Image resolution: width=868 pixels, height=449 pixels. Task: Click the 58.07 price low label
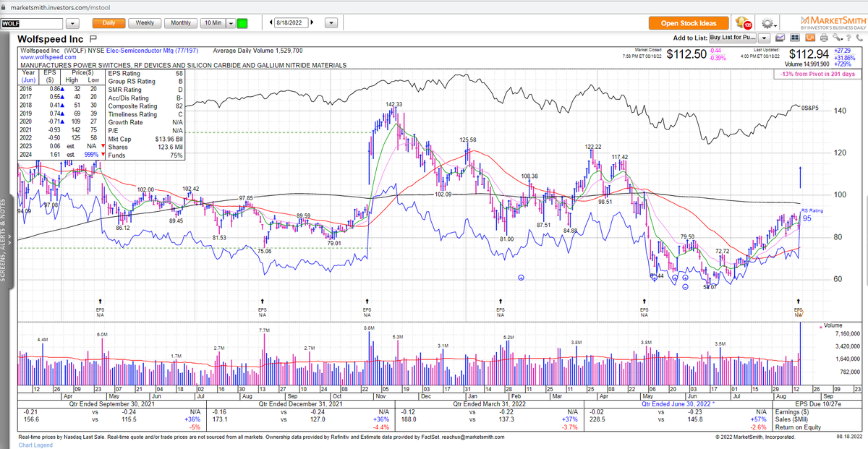[710, 287]
